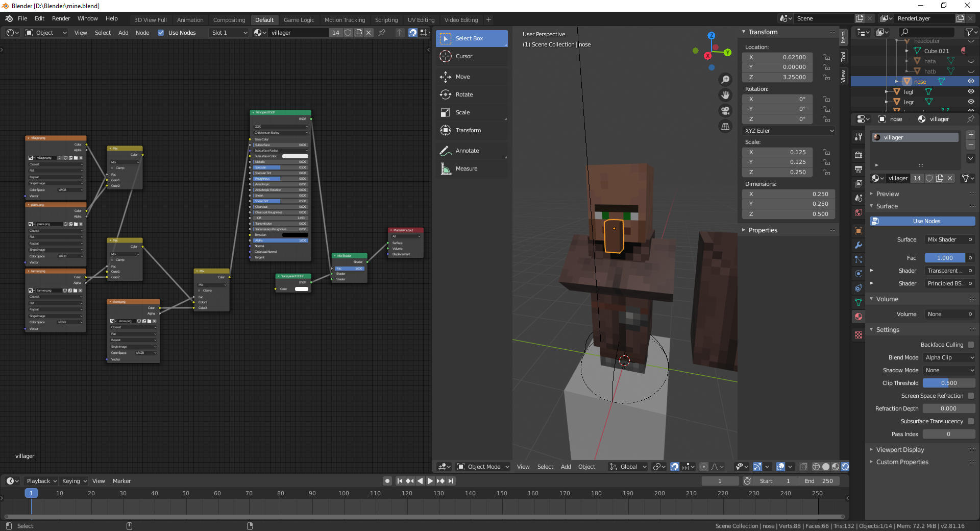The width and height of the screenshot is (980, 531).
Task: Open Object properties tab
Action: pyautogui.click(x=859, y=231)
